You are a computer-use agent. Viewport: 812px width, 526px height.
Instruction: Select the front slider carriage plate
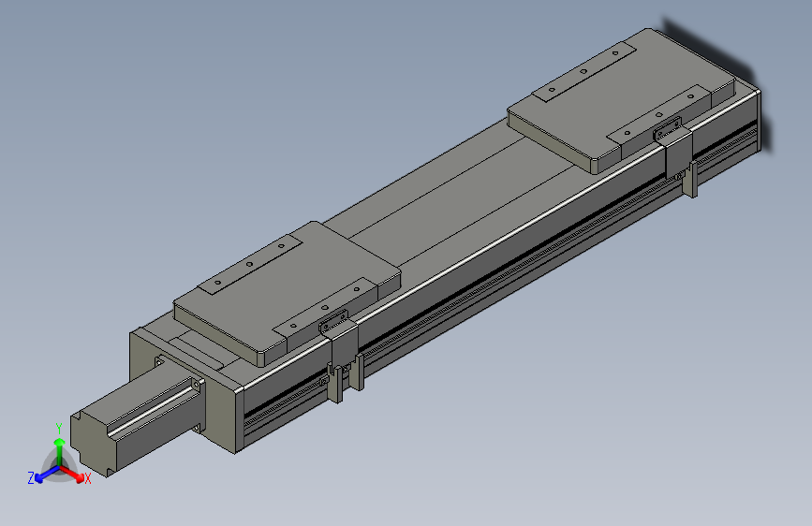point(288,293)
